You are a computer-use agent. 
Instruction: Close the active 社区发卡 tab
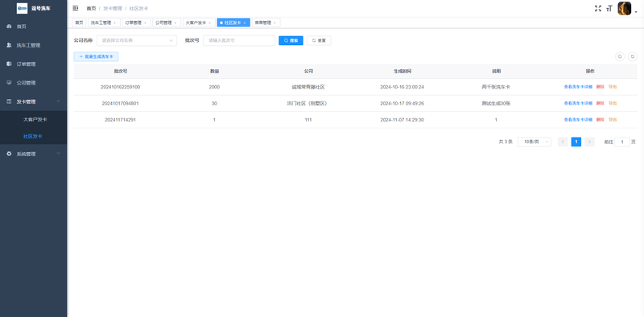pyautogui.click(x=245, y=23)
